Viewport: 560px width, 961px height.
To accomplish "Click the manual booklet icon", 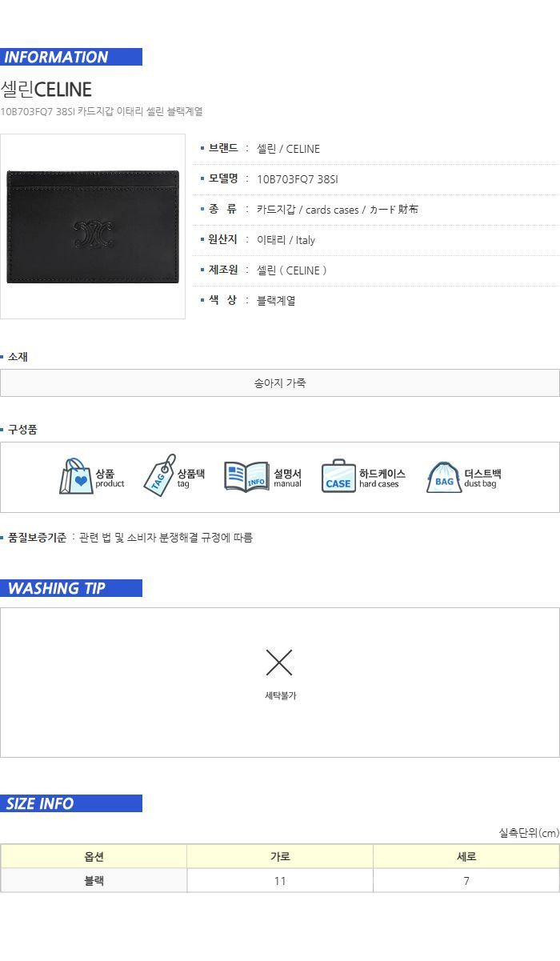I will (x=246, y=477).
